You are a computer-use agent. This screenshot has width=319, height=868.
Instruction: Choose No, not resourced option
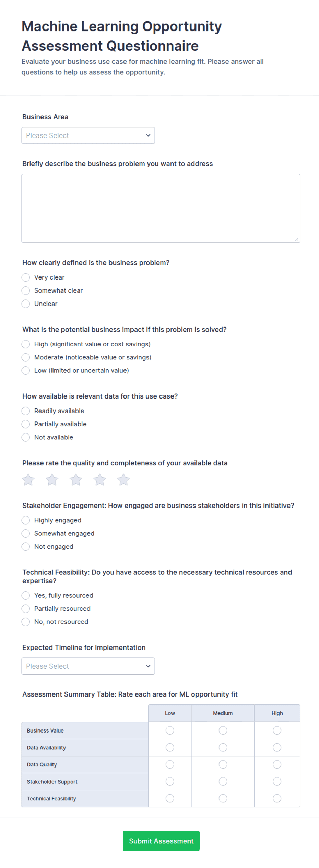click(26, 622)
